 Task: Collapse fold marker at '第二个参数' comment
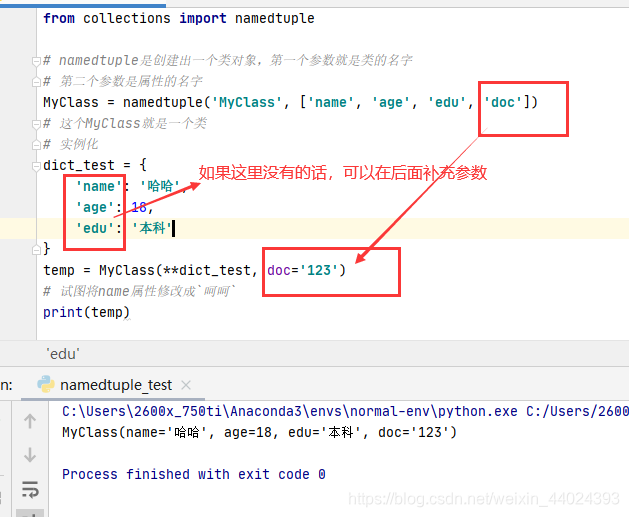coord(36,82)
